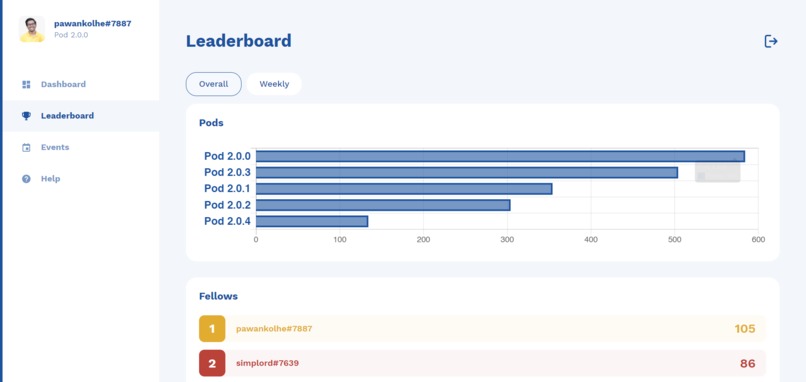Click the Pod 2.0.0 axis label

227,156
